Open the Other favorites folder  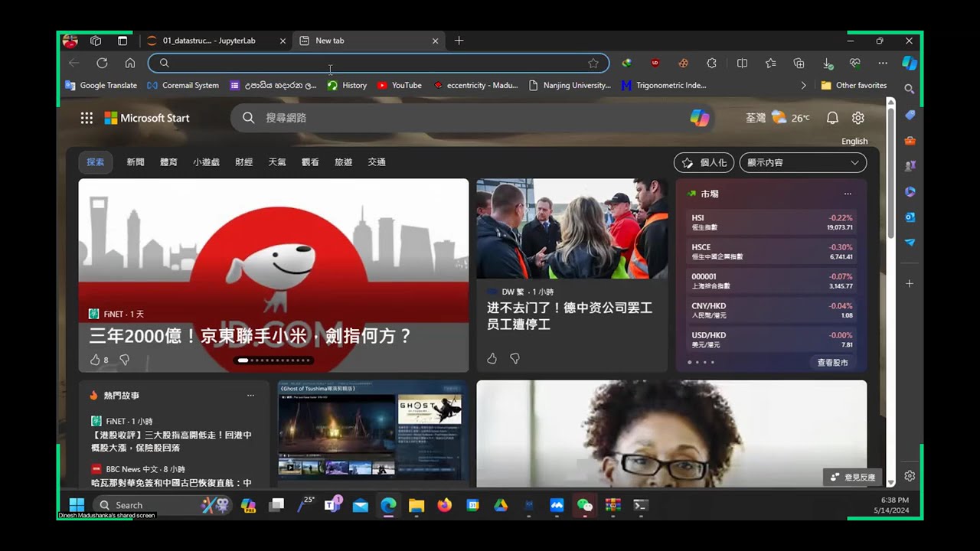[x=854, y=86]
